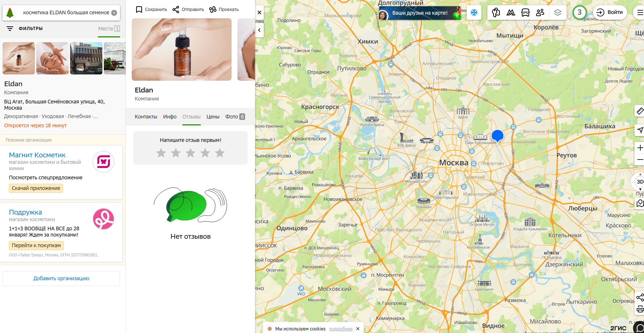Open the ФИЛЬТРЫ filters panel
Image resolution: width=644 pixels, height=333 pixels.
pyautogui.click(x=25, y=29)
